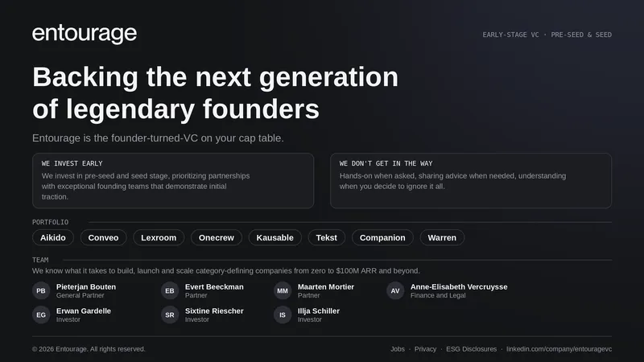Click the 'EARLY-STAGE VC · PRE-SEED & SEED' tagline
The height and width of the screenshot is (362, 644).
547,35
